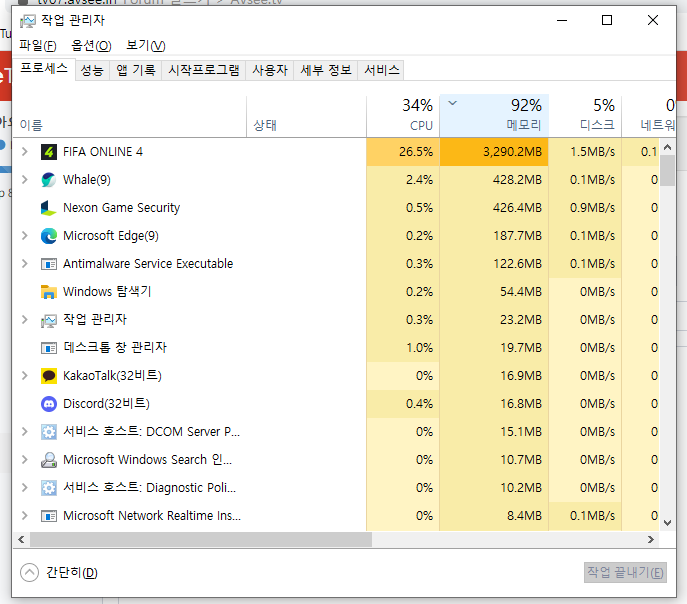Click the horizontal scrollbar thumb
Image resolution: width=687 pixels, height=604 pixels.
point(201,540)
